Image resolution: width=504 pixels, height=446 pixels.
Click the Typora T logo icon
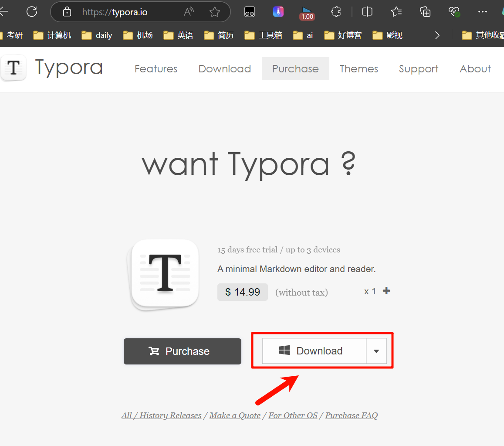[x=13, y=68]
